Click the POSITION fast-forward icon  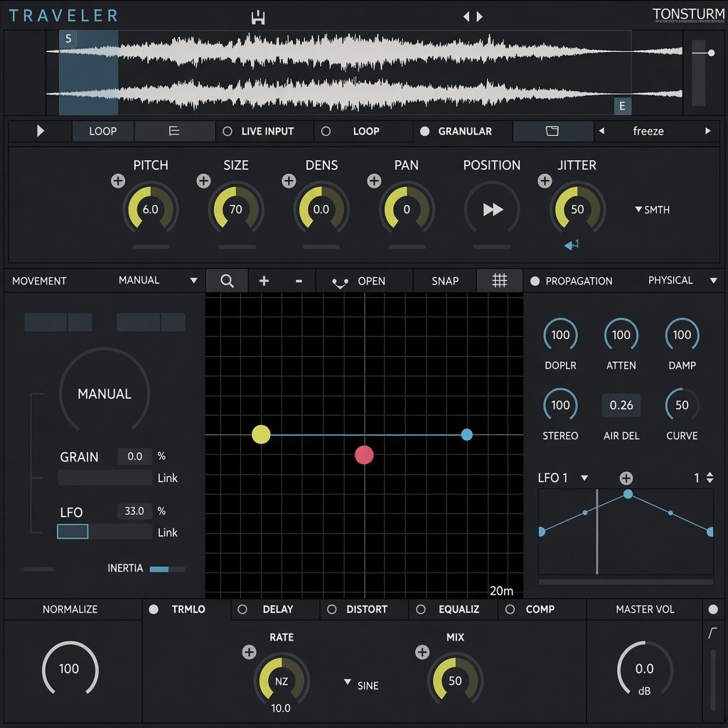click(x=493, y=210)
